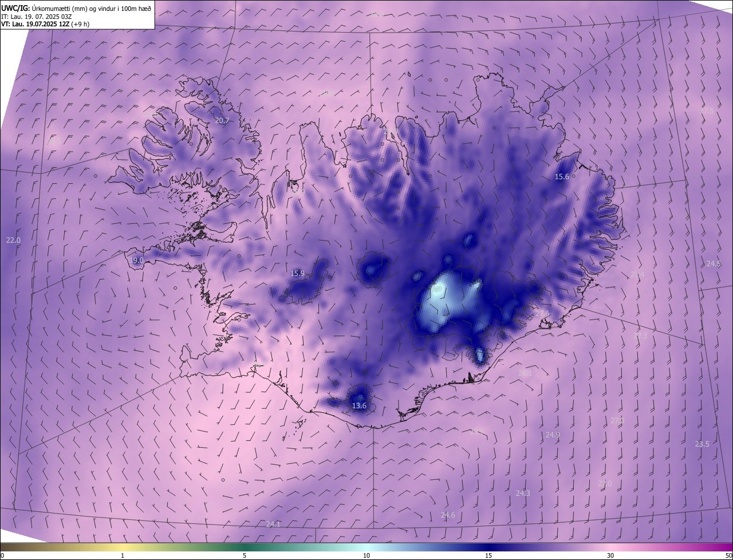
Task: Click the 24.6 value over the ocean
Action: [448, 515]
